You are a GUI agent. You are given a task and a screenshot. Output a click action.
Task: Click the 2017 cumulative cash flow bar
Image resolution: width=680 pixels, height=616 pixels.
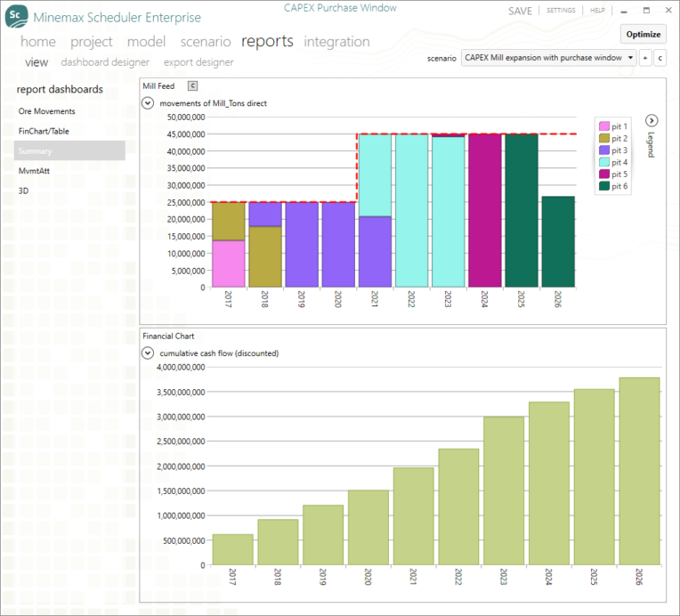coord(233,549)
